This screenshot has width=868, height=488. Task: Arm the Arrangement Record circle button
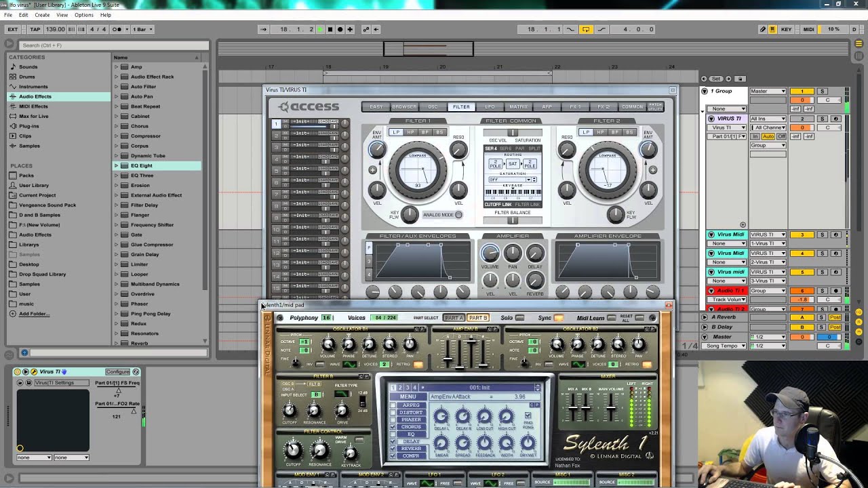point(340,29)
